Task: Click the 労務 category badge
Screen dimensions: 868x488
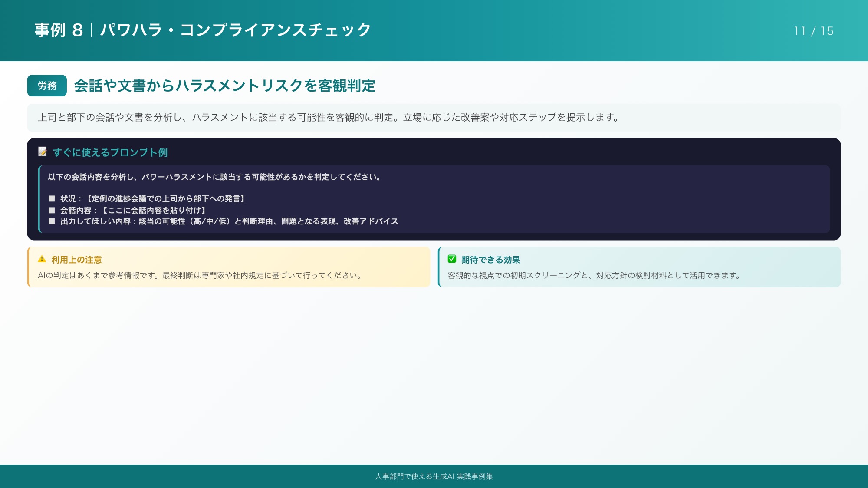Action: (47, 86)
